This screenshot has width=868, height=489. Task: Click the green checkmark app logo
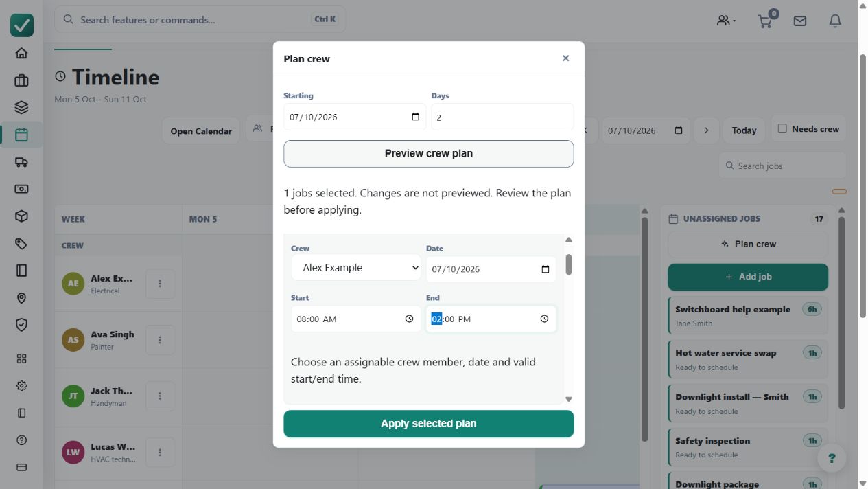tap(22, 25)
